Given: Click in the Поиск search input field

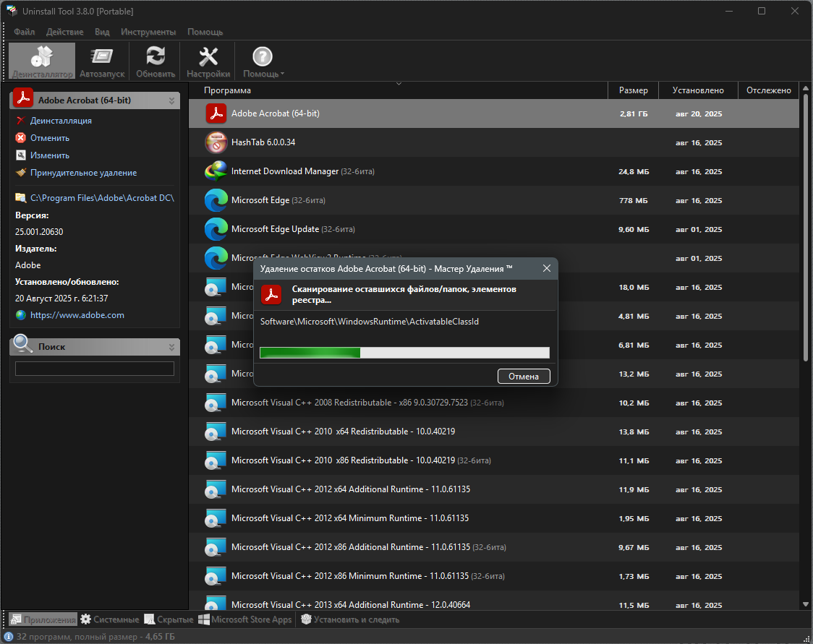Looking at the screenshot, I should tap(95, 369).
